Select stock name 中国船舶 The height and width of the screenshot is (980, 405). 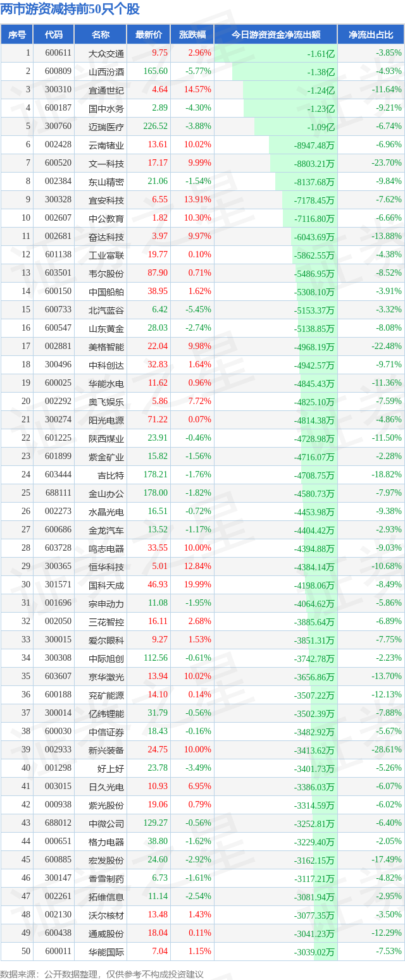pos(106,291)
